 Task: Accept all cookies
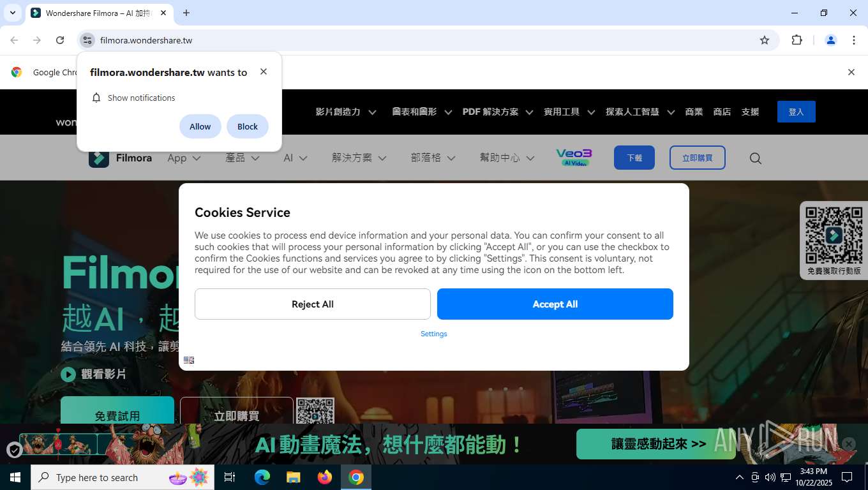click(555, 304)
